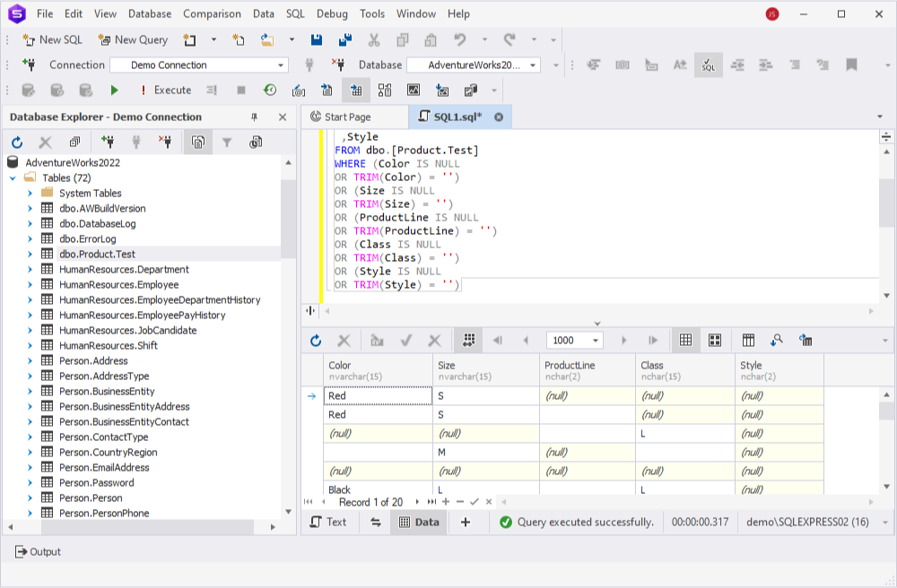897x588 pixels.
Task: Select the HumanResources.Shift table
Action: (109, 345)
